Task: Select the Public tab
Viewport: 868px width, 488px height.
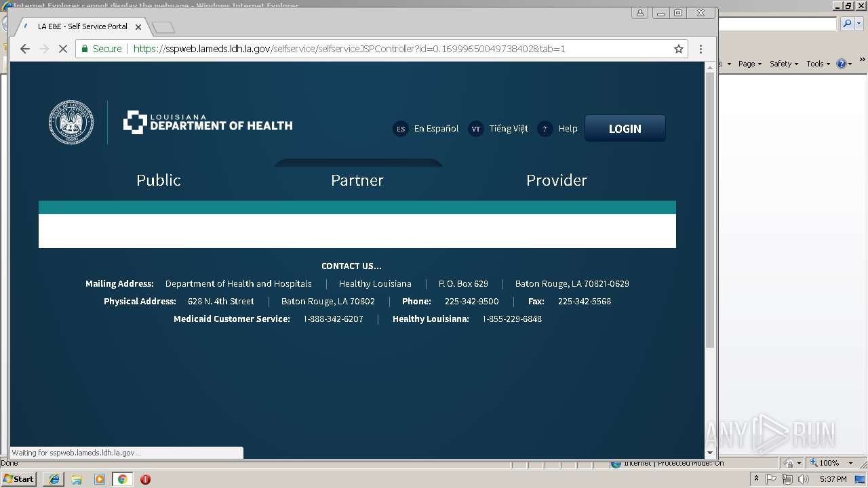Action: [x=159, y=180]
